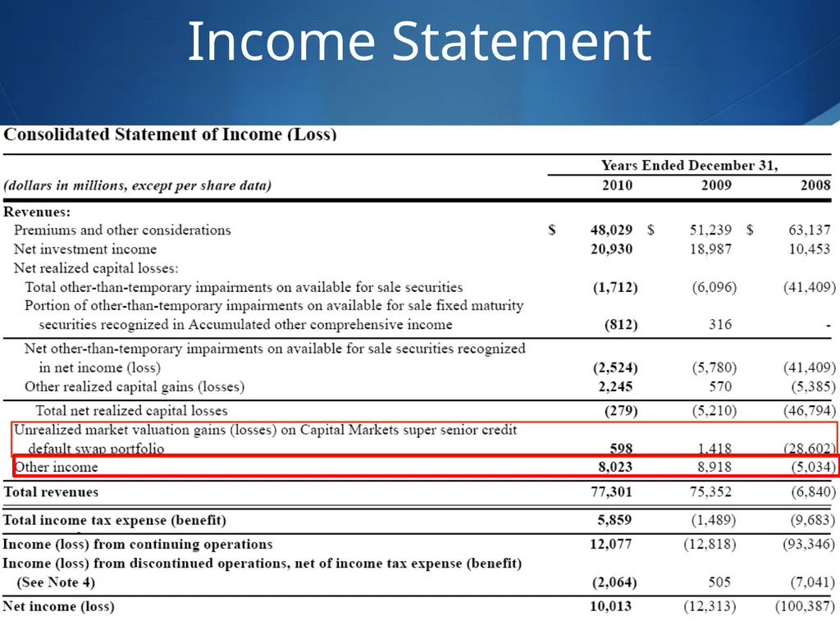Click premiums 2010 value 48,029
The image size is (840, 630).
coord(611,231)
